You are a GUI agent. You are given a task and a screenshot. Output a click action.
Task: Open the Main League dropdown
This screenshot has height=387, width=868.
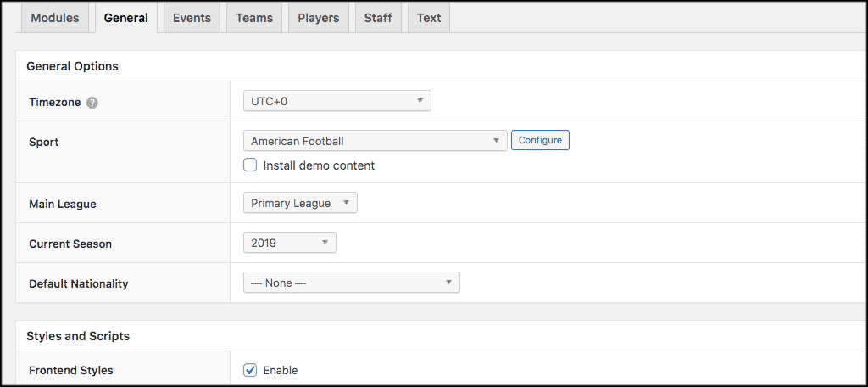(300, 204)
